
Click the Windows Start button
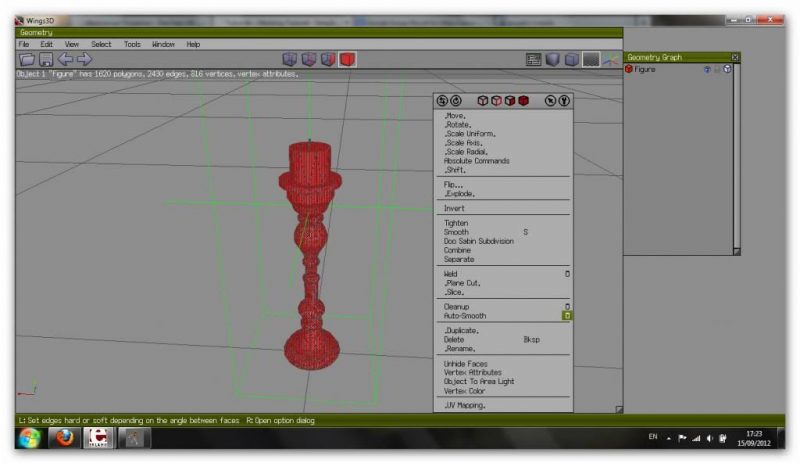click(27, 439)
